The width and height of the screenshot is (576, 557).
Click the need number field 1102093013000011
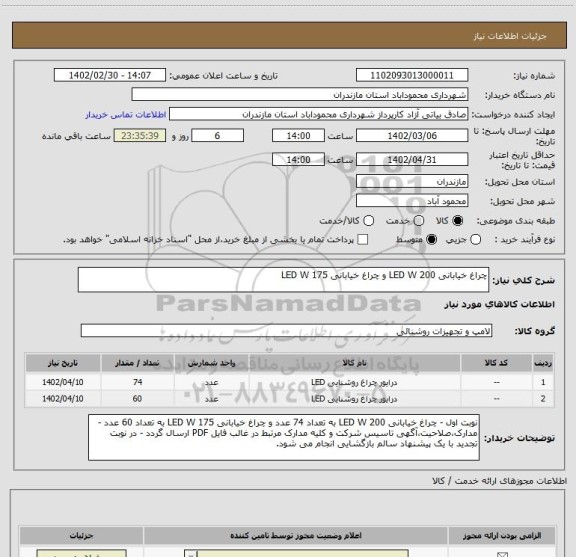pyautogui.click(x=412, y=75)
